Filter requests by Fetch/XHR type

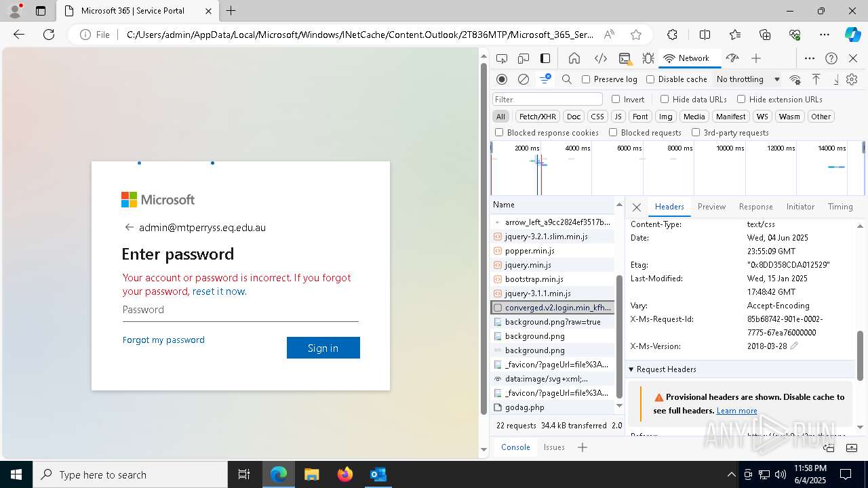pyautogui.click(x=538, y=117)
